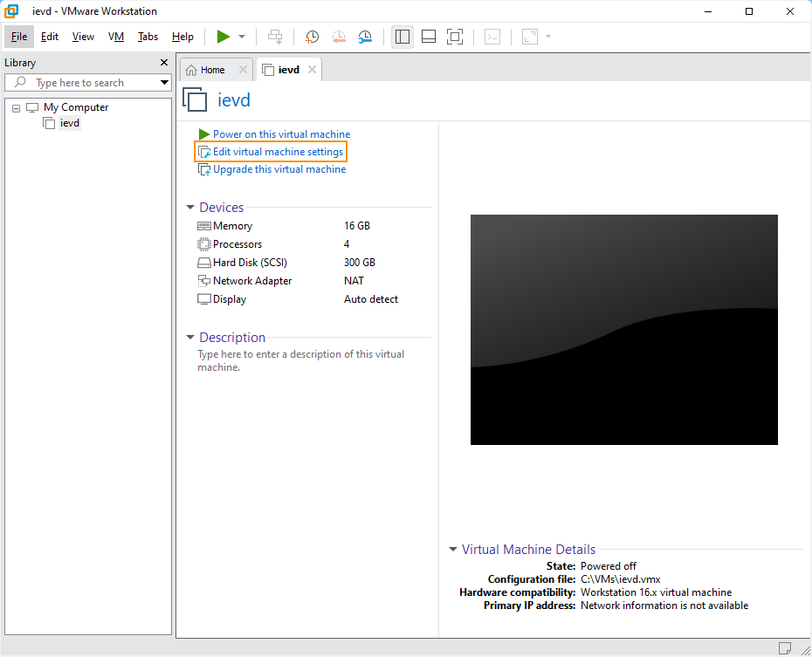Power on the VM with the green play button

(223, 37)
